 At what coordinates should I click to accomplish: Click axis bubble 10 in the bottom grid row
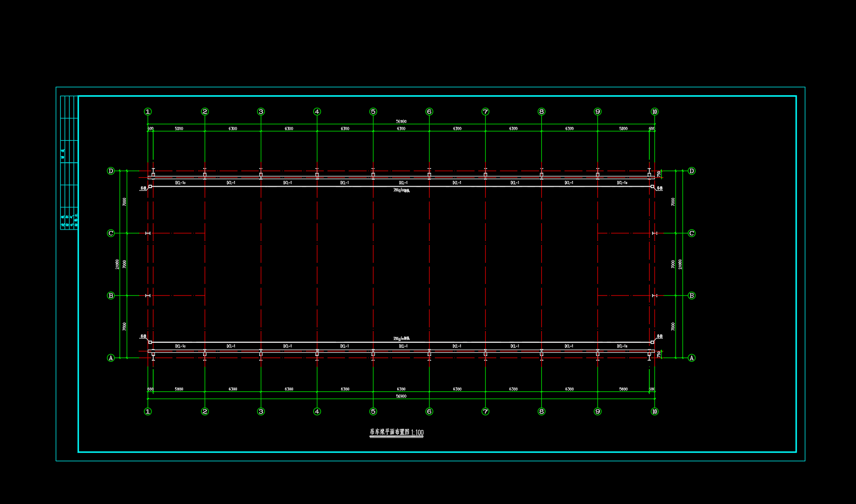coord(654,411)
